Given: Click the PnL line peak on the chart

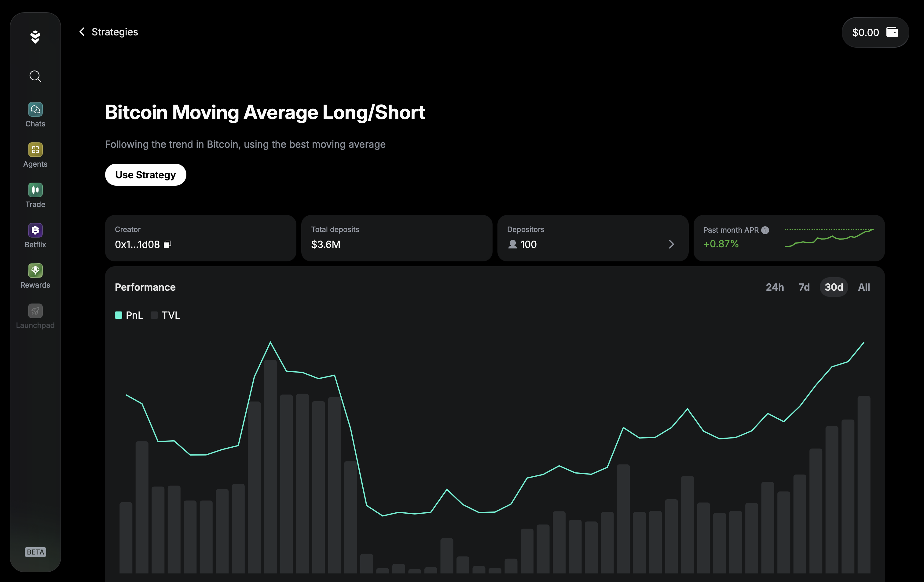Looking at the screenshot, I should click(270, 342).
